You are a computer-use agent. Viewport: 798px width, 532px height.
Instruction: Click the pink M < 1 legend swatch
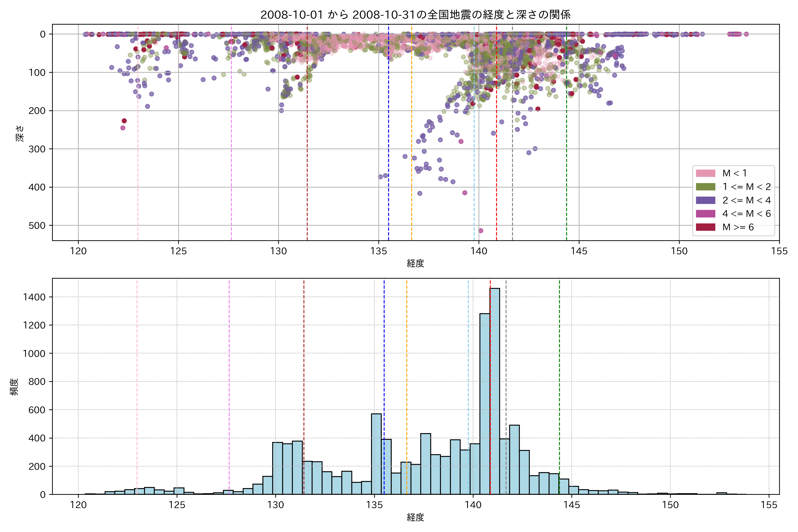click(705, 173)
